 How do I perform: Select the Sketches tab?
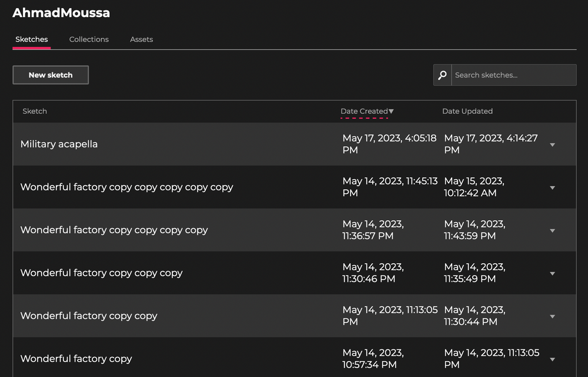click(x=32, y=39)
